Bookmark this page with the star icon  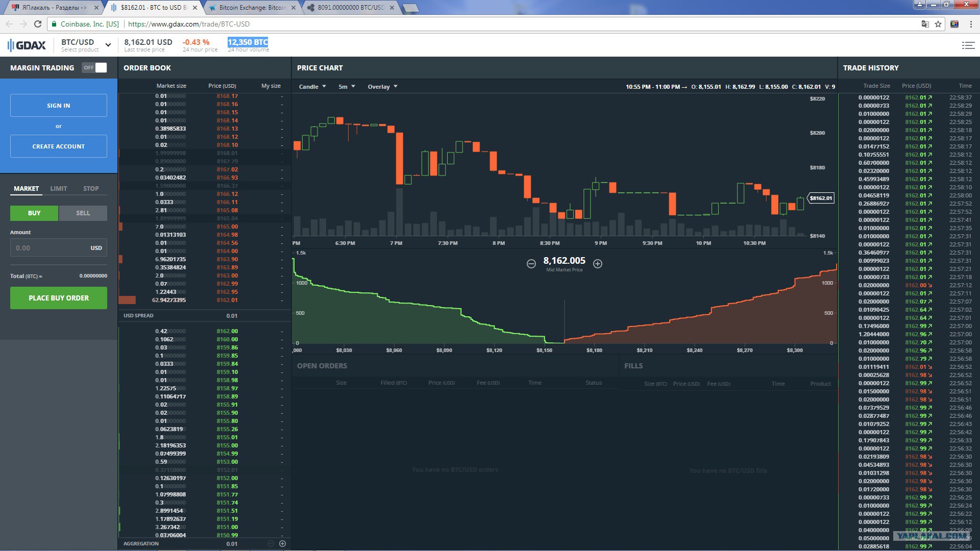938,24
